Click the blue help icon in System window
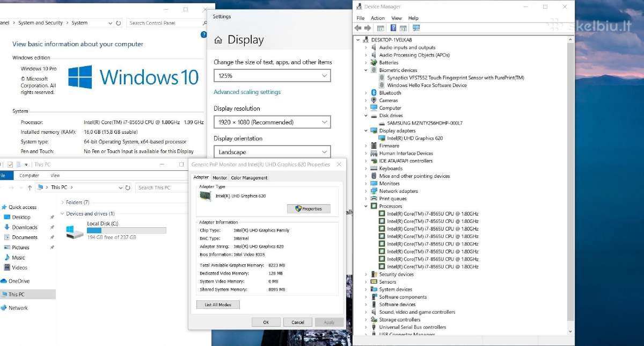The image size is (644, 346). click(204, 34)
